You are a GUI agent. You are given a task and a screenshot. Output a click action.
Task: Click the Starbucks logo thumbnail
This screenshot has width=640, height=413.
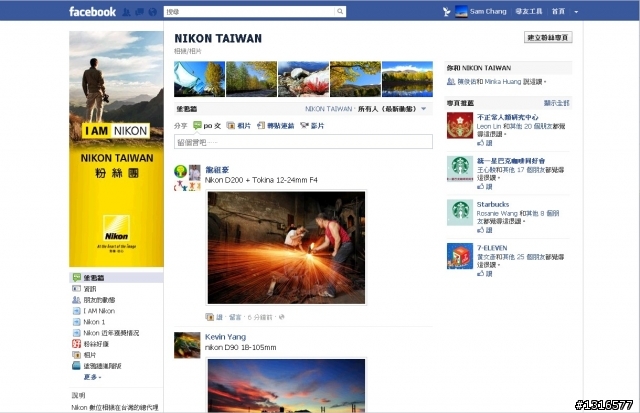tap(460, 212)
